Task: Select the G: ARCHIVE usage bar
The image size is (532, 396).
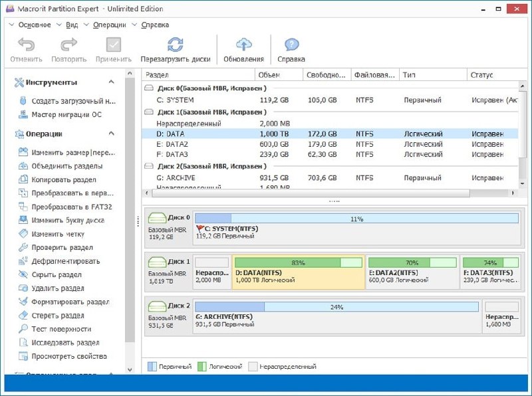Action: 338,307
